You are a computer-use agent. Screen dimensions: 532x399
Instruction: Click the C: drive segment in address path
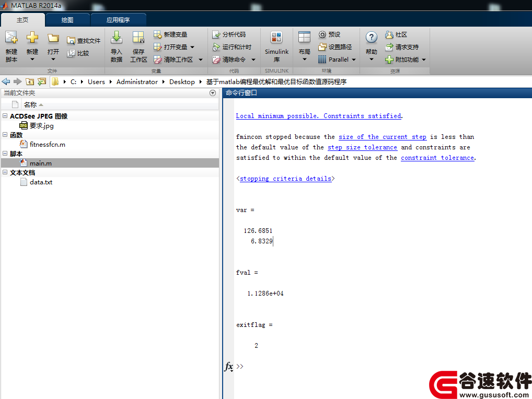(73, 81)
